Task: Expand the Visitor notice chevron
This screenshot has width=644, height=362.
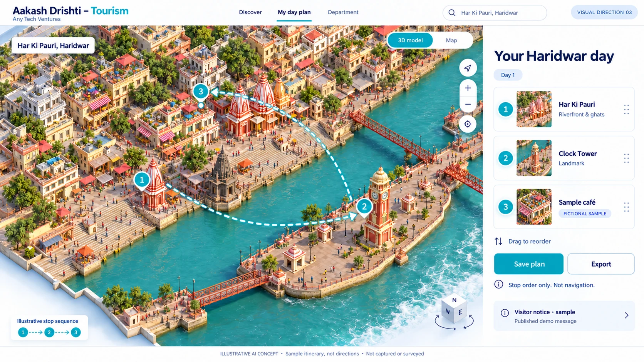Action: pos(626,315)
